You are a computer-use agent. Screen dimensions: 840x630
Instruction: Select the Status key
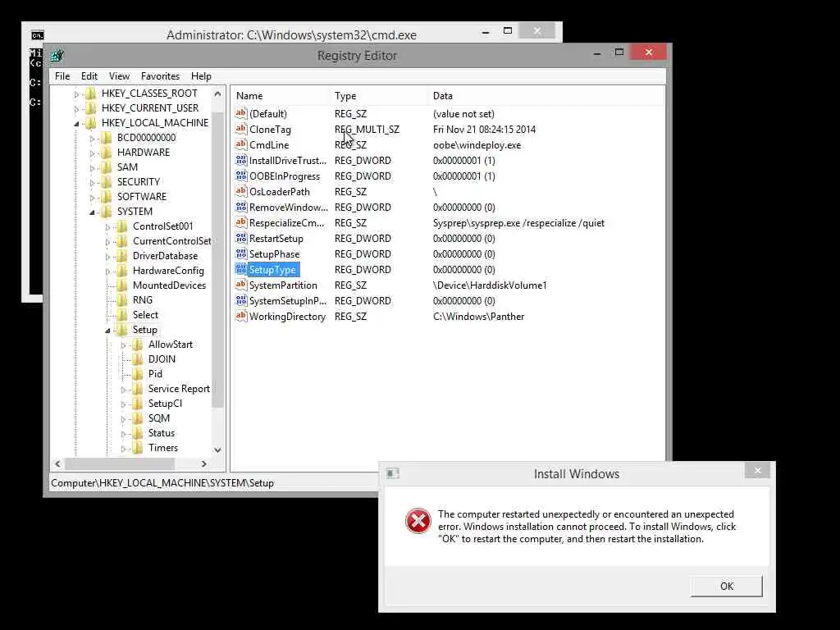[162, 433]
